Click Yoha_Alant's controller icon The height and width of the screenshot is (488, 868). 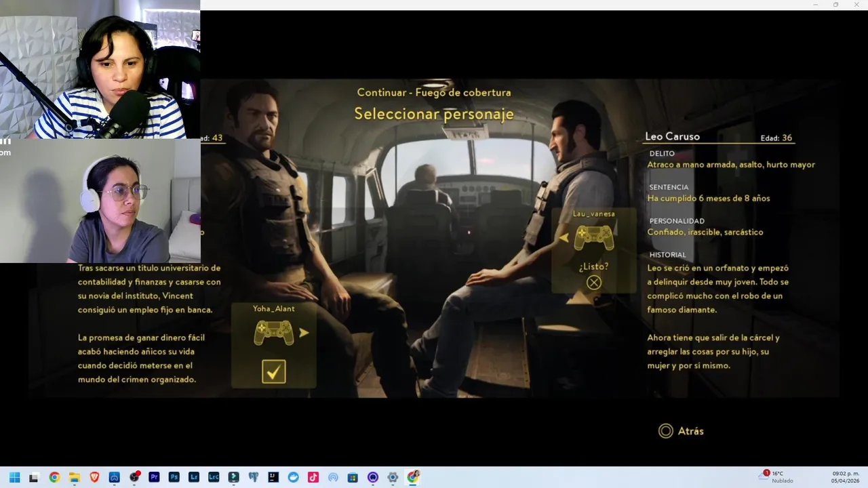tap(274, 333)
